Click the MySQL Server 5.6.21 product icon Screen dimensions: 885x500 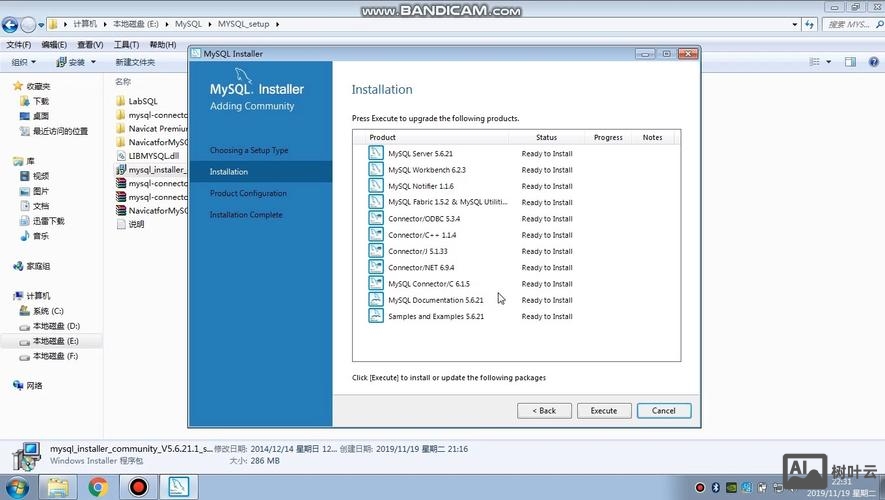pos(375,153)
